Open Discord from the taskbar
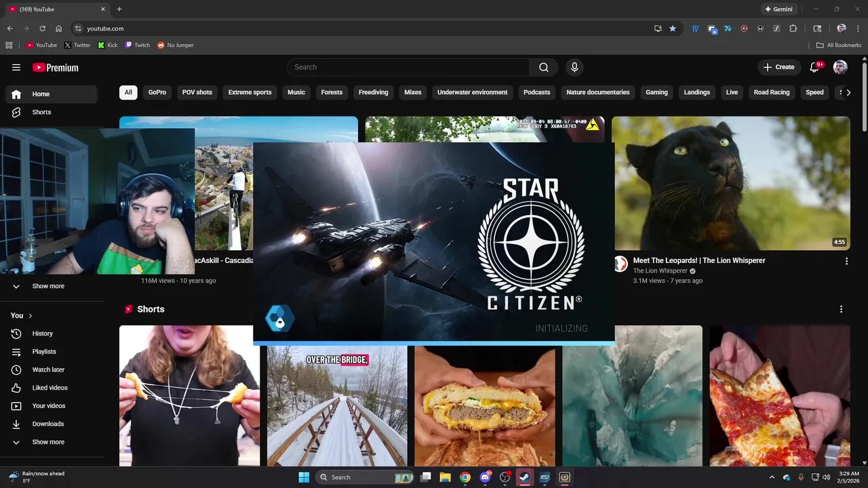Viewport: 868px width, 488px height. click(485, 477)
